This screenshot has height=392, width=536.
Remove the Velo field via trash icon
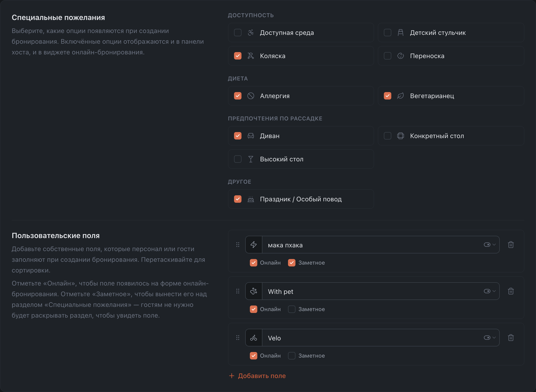[x=511, y=338]
